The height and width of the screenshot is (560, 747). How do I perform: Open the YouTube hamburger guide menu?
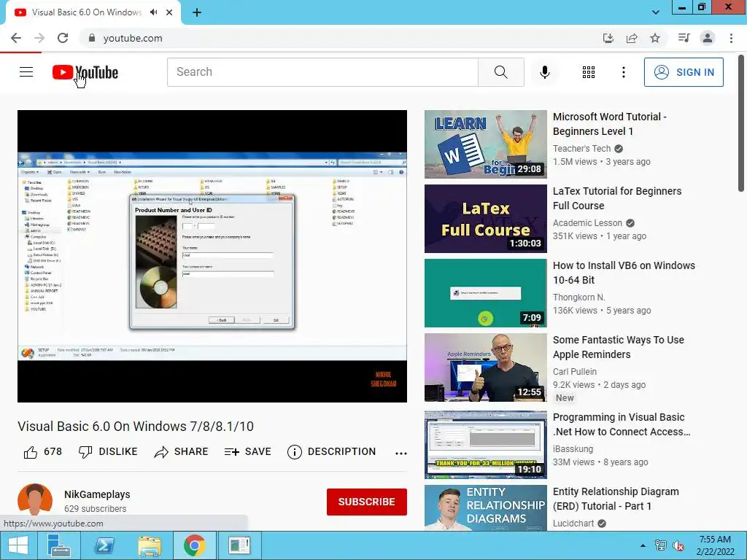tap(26, 72)
